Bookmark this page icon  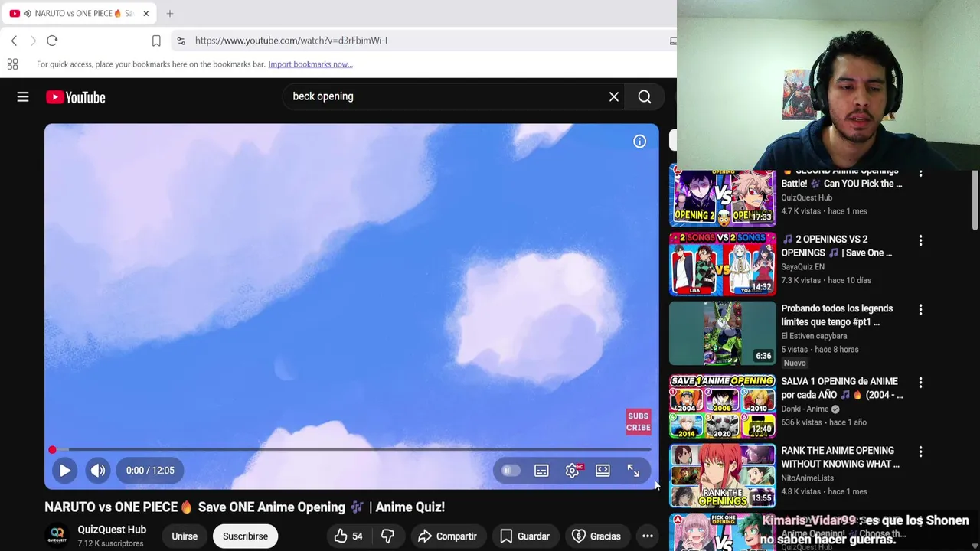[x=156, y=41]
